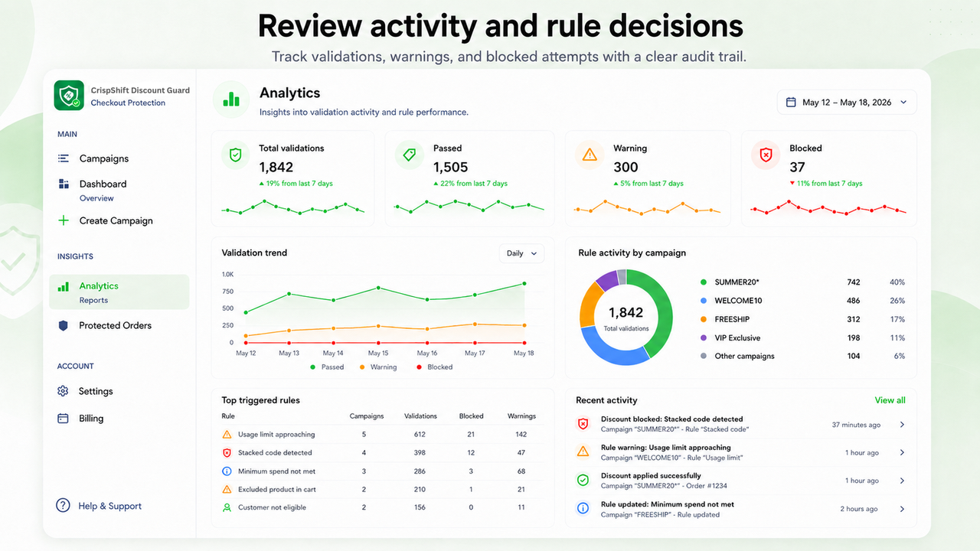Image resolution: width=980 pixels, height=551 pixels.
Task: Click the green SUMMER20* legend dot
Action: (x=704, y=282)
